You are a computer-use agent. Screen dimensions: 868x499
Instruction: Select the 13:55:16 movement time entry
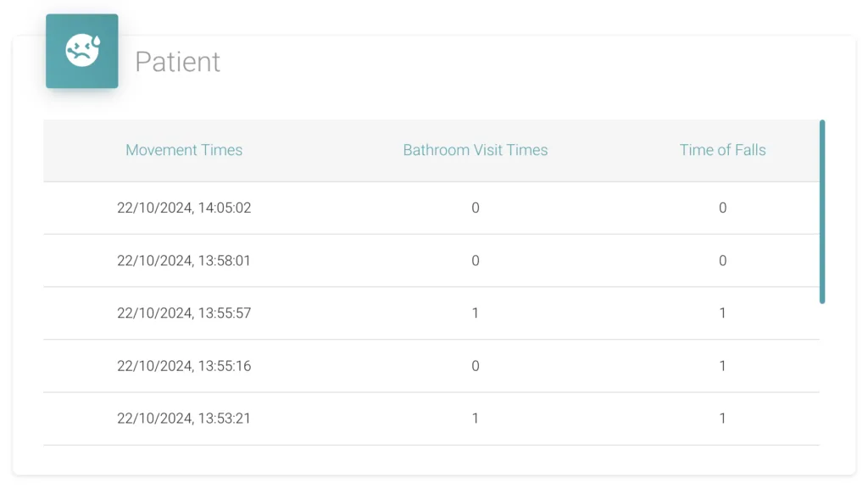(184, 366)
